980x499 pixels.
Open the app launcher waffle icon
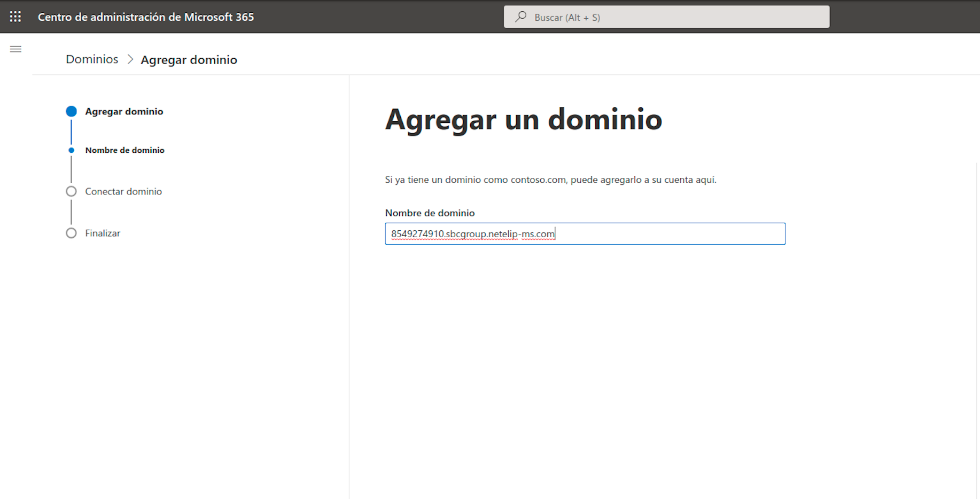pos(15,17)
